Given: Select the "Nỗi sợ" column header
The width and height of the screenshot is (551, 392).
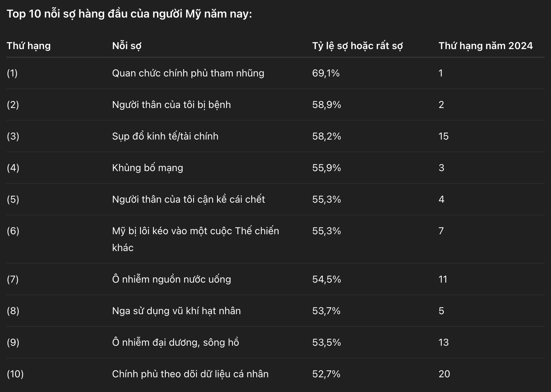Looking at the screenshot, I should (x=127, y=46).
